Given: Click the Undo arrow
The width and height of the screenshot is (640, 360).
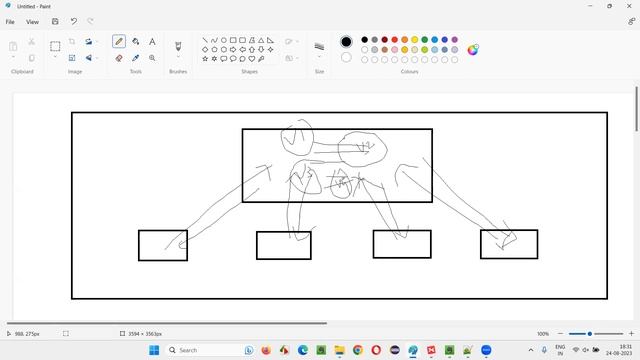Looking at the screenshot, I should (x=73, y=21).
